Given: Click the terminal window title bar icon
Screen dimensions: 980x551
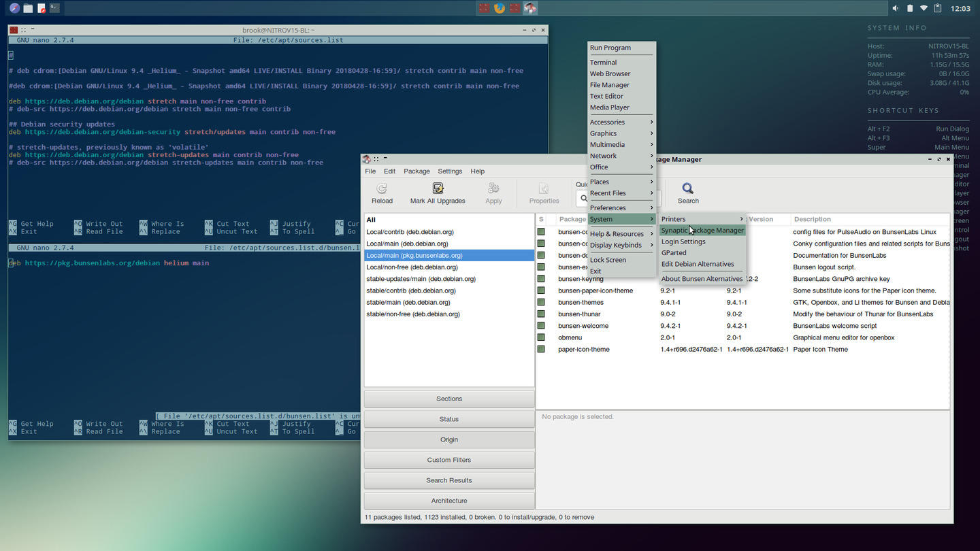Looking at the screenshot, I should 14,30.
